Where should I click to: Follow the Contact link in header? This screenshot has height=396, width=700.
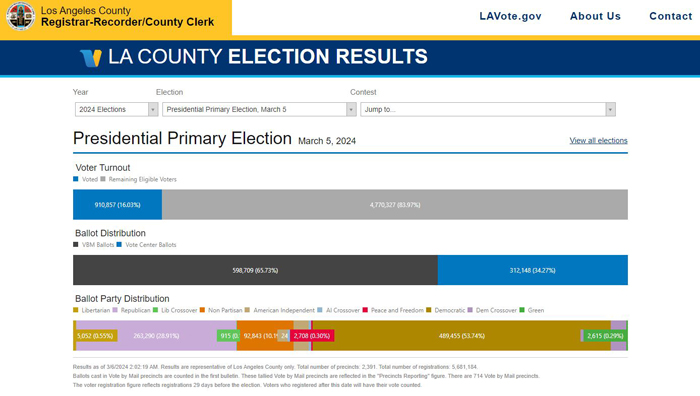(x=671, y=16)
